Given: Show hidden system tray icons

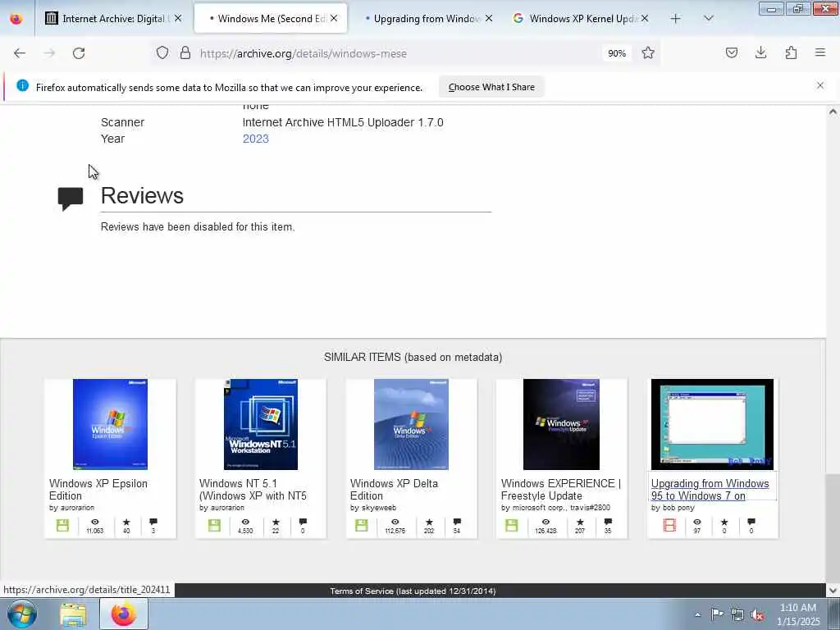Looking at the screenshot, I should (x=697, y=614).
